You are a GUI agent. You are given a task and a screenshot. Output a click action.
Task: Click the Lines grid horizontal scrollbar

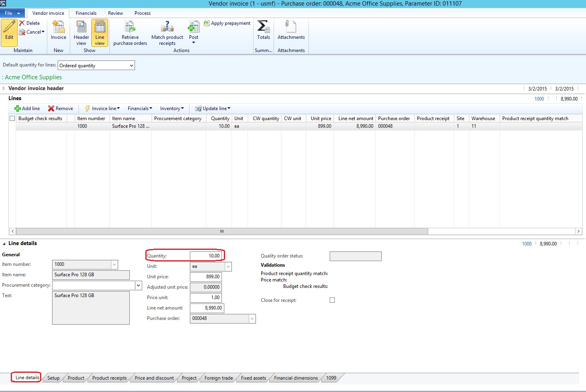[x=222, y=231]
